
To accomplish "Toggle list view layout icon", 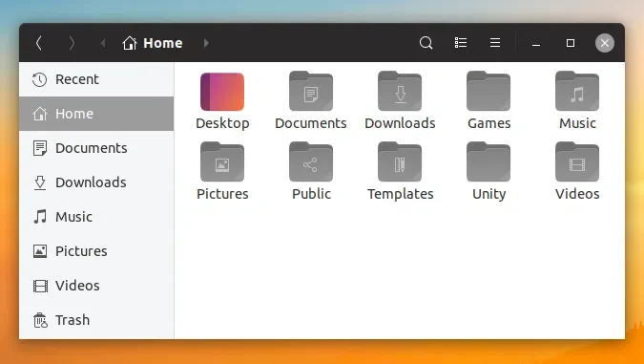I will [461, 43].
